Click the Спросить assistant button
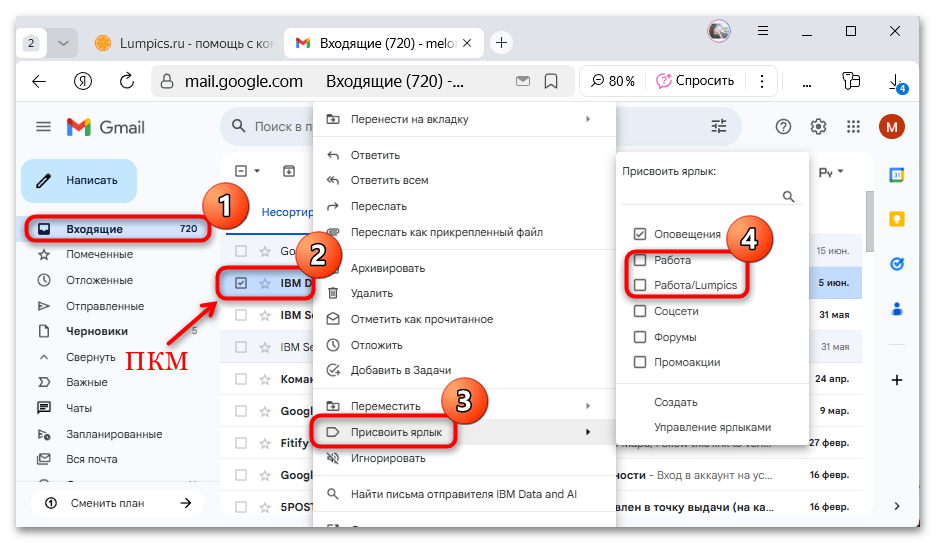 (x=695, y=81)
